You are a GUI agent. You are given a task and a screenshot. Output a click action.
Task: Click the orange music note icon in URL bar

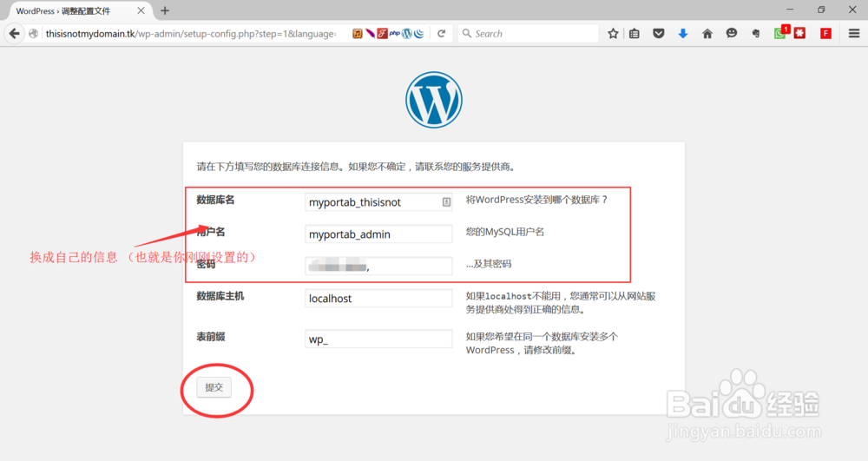point(358,34)
